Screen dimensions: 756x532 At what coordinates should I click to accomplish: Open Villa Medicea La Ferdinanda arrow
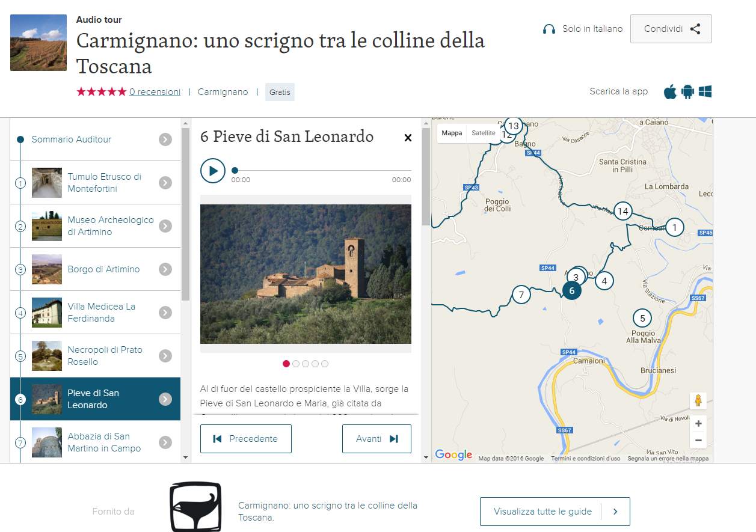[x=165, y=313]
